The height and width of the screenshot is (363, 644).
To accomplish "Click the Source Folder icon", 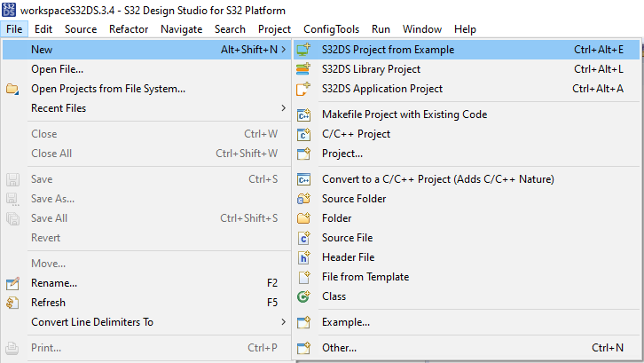I will [303, 199].
